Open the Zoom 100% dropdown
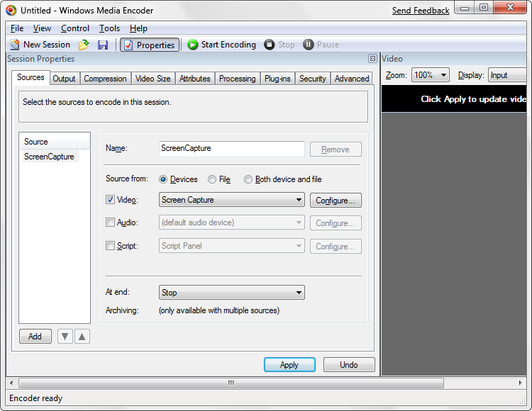Viewport: 532px width, 411px height. click(x=443, y=75)
